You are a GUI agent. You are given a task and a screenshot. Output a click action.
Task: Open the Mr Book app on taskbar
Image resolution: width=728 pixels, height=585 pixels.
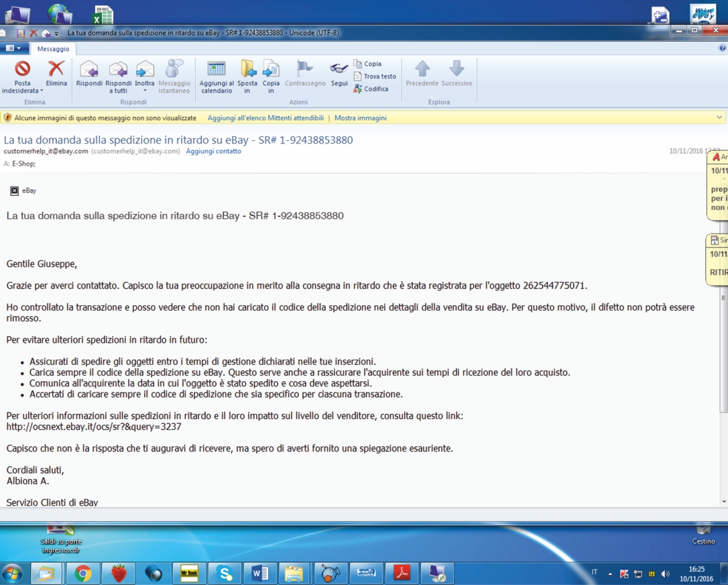[x=190, y=574]
